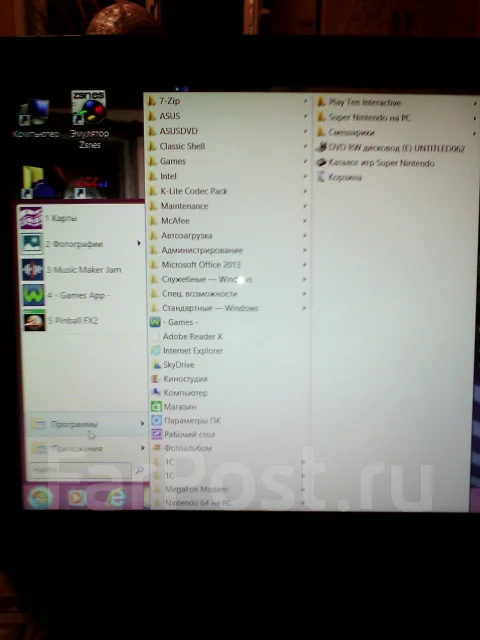Open Каталог игр Super Nintendo

(376, 163)
